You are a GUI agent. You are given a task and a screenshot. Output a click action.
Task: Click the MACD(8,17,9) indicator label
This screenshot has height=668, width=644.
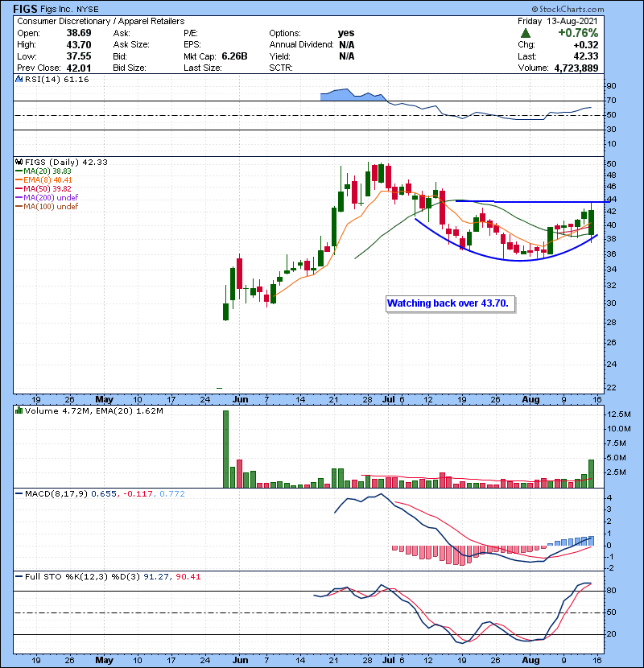56,494
